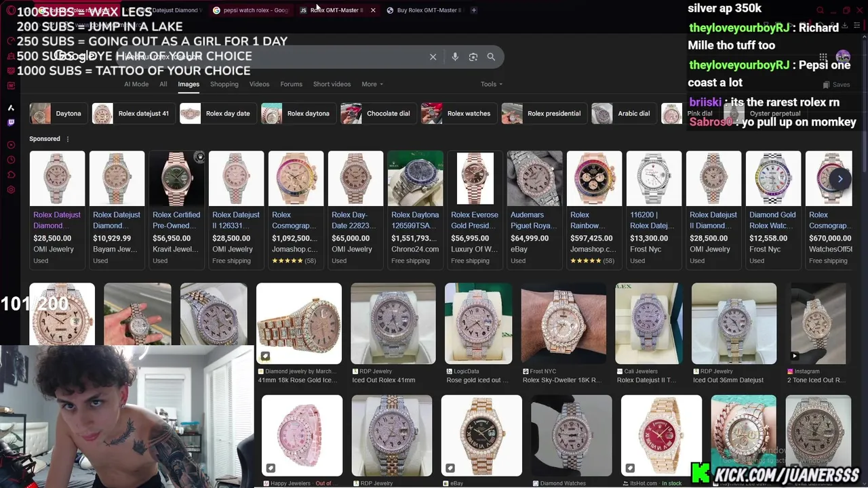Open 41mm 18k Rose Gold Iced watch image
This screenshot has height=488, width=868.
299,324
